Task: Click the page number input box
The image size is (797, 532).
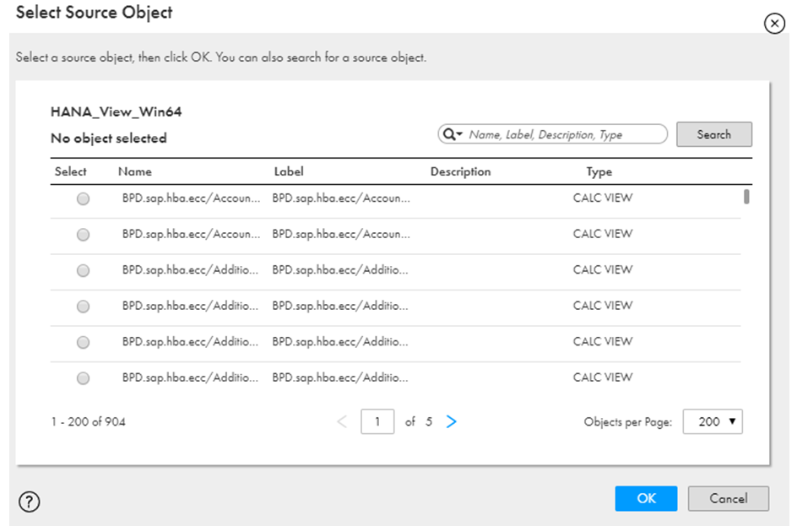Action: [377, 421]
